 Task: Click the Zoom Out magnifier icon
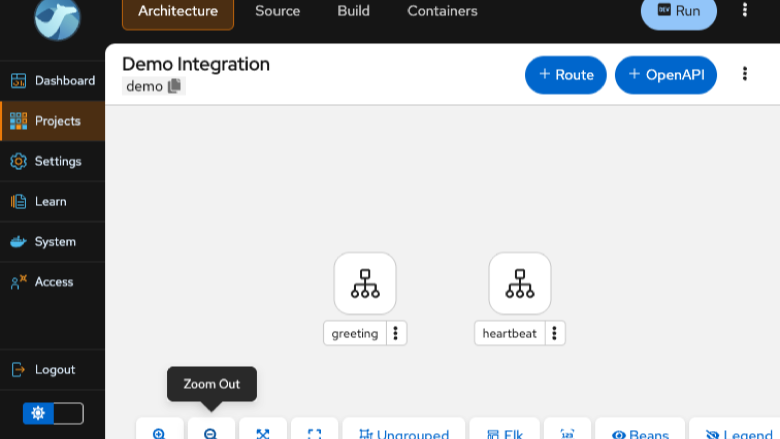(211, 433)
